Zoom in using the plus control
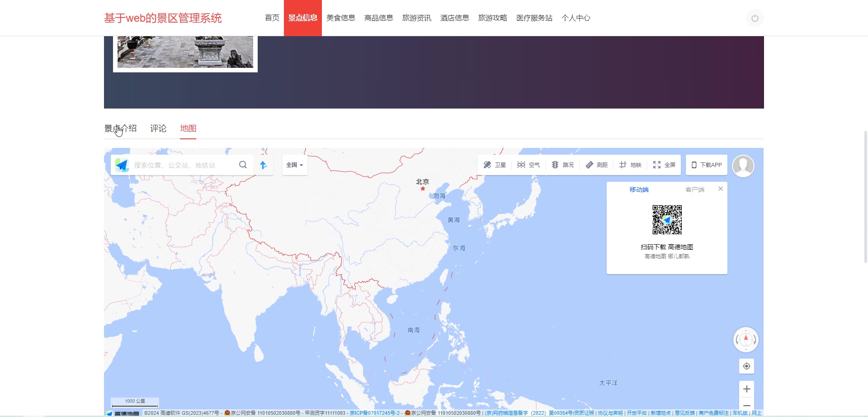Screen dimensions: 868x417 tap(746, 389)
